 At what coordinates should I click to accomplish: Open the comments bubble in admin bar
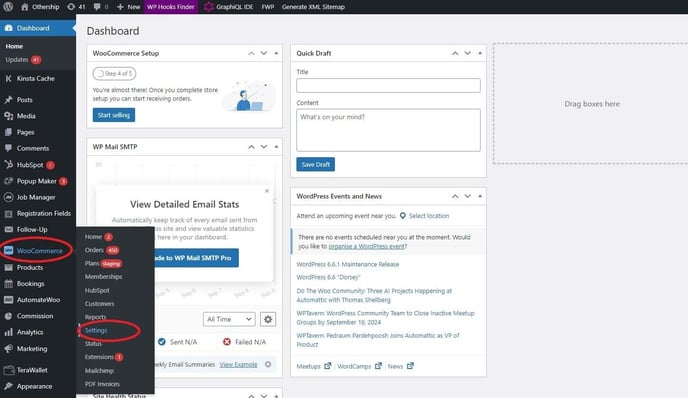coord(100,7)
